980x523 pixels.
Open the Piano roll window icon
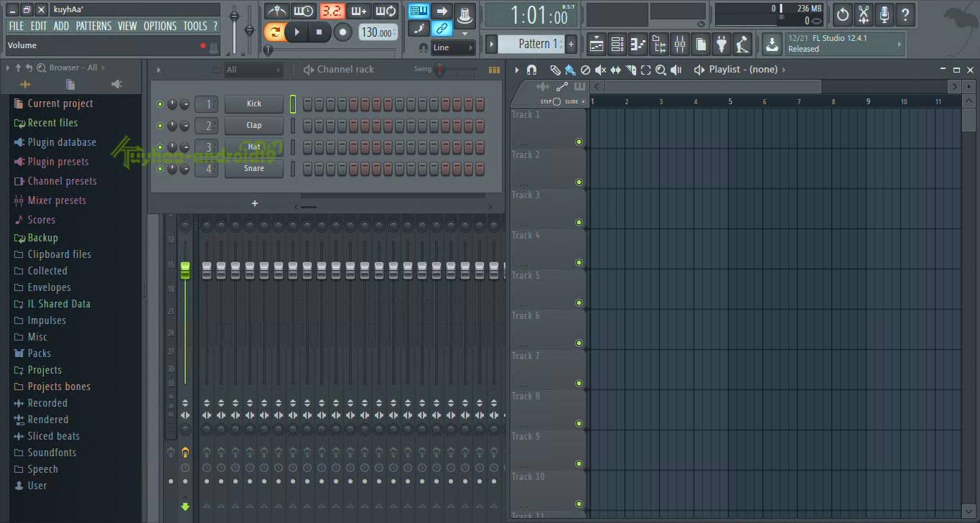638,45
